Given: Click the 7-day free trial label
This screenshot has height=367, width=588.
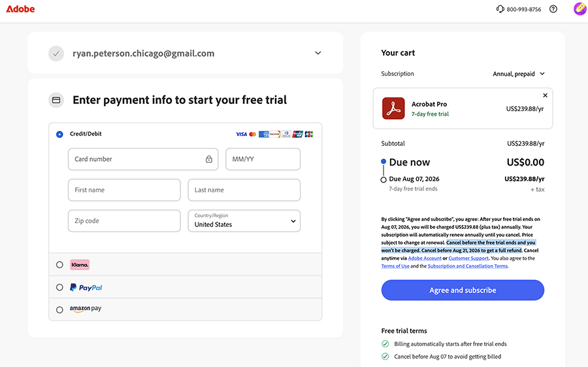Looking at the screenshot, I should point(430,114).
